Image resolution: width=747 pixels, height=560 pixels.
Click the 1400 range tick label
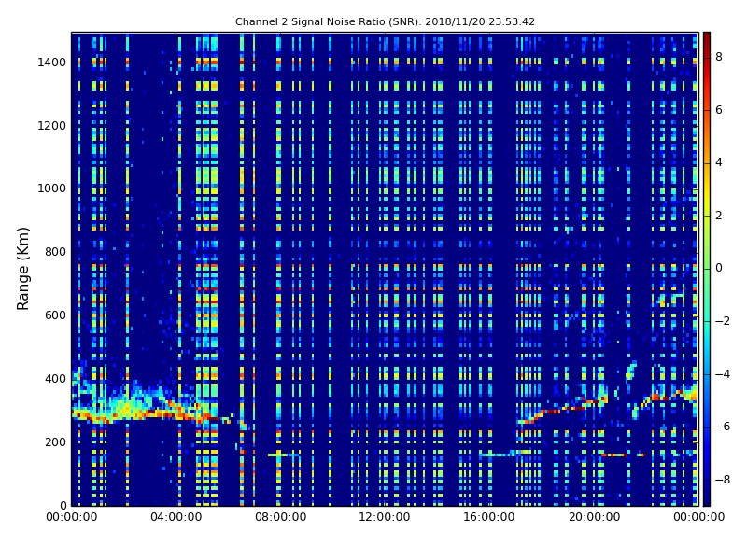point(52,63)
